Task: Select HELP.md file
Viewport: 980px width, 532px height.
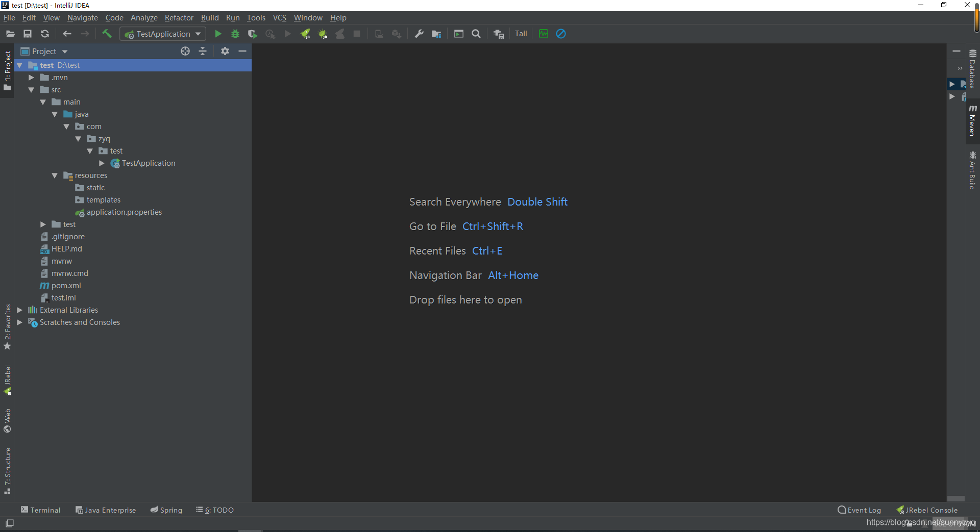Action: tap(66, 249)
